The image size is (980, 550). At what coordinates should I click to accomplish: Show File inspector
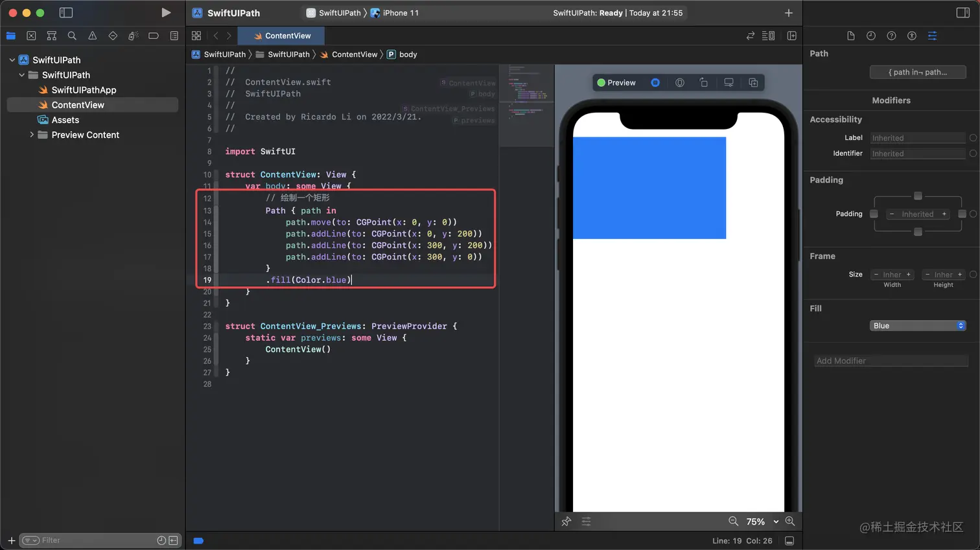(851, 36)
